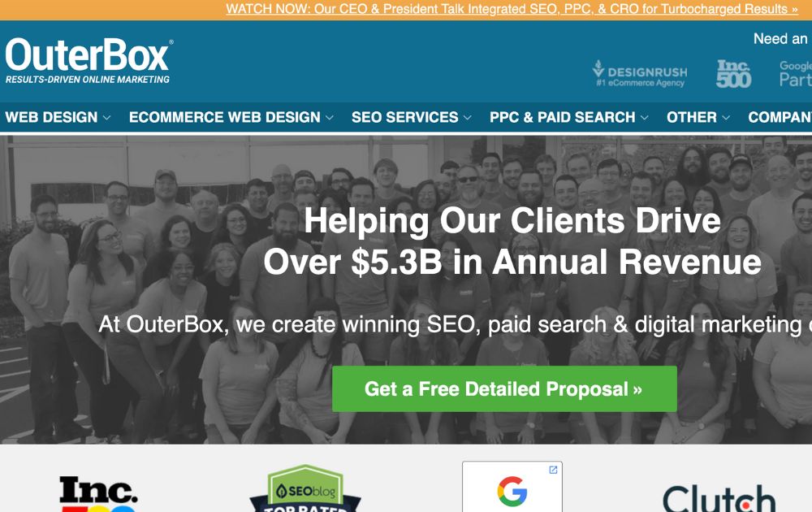
Task: Click Get a Free Detailed Proposal button
Action: [x=504, y=388]
